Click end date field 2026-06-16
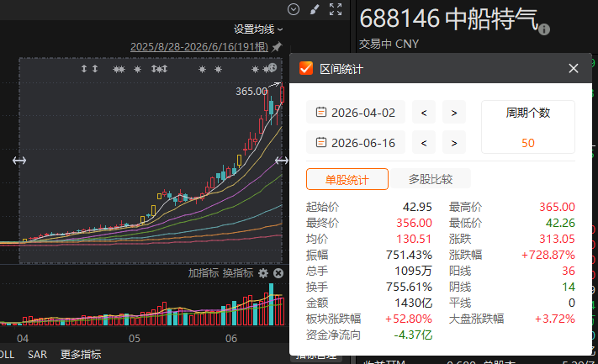 [356, 143]
